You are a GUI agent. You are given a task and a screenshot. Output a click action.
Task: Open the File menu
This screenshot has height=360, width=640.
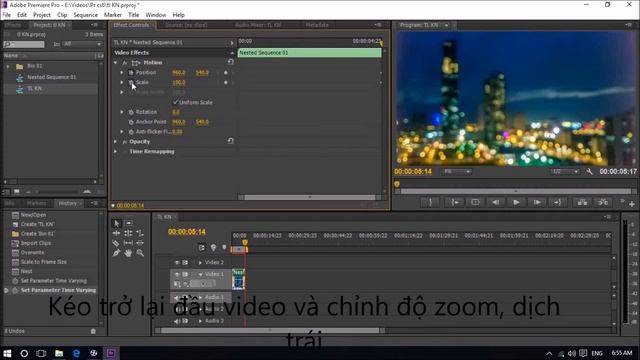point(7,15)
